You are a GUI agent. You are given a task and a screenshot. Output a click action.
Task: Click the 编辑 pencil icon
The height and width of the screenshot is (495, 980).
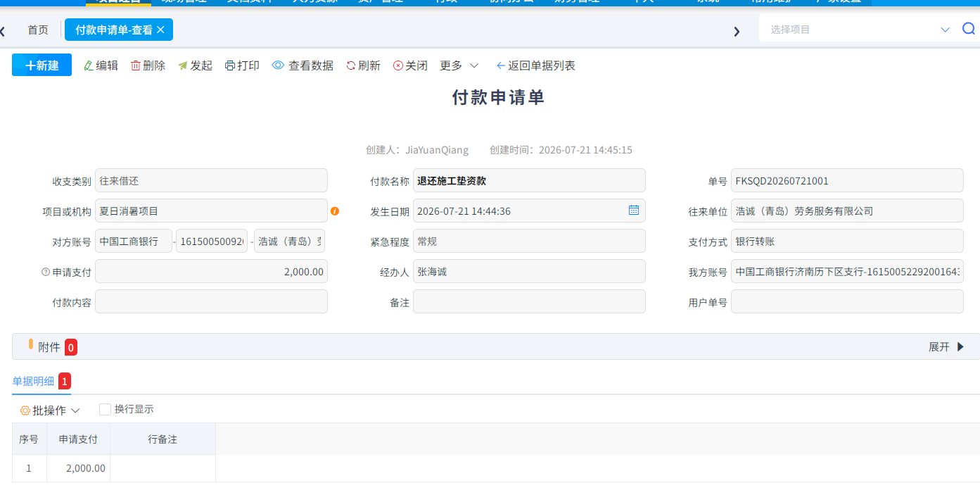88,65
